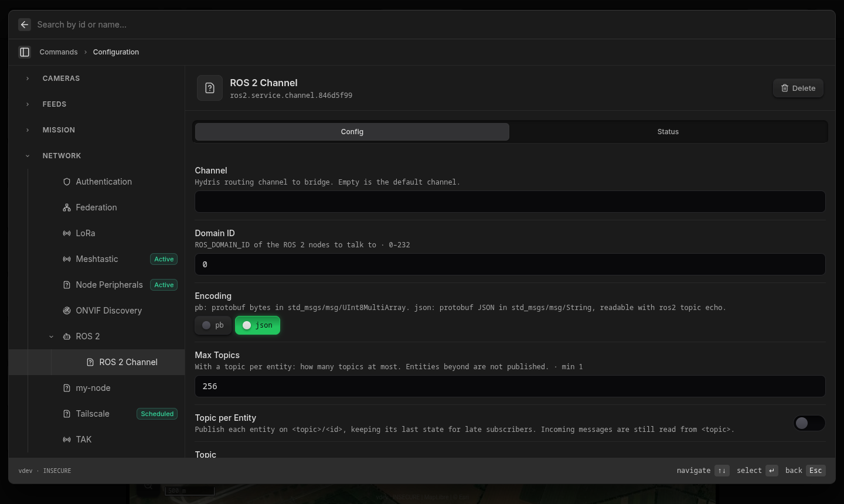Click the ONVIF Discovery radar icon
This screenshot has width=844, height=504.
click(x=67, y=311)
